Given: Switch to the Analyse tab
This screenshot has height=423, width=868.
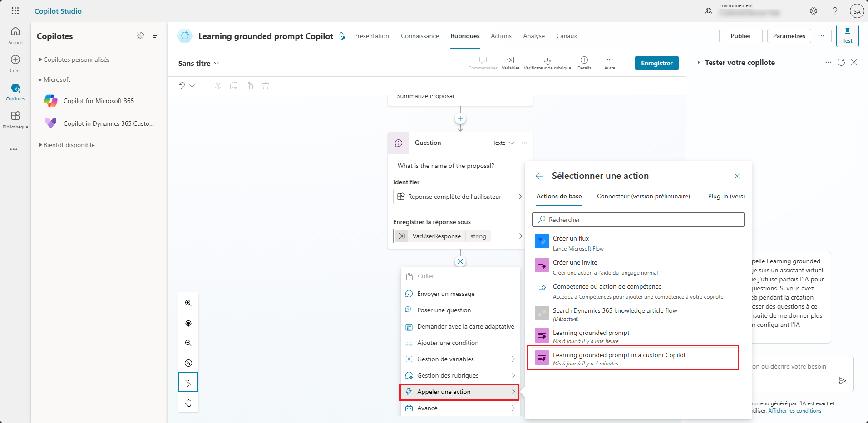Looking at the screenshot, I should [534, 36].
